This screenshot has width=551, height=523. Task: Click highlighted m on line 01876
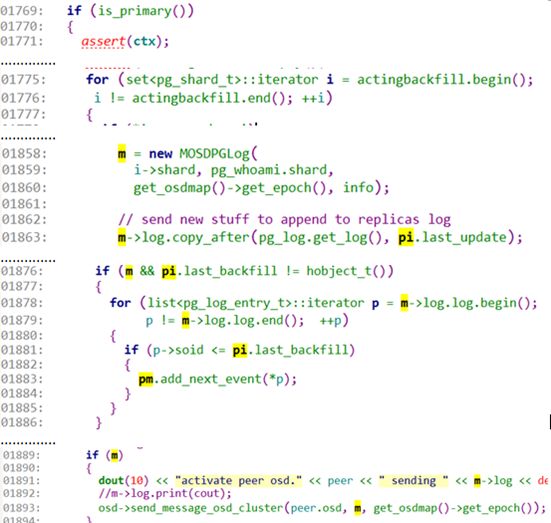pos(129,271)
